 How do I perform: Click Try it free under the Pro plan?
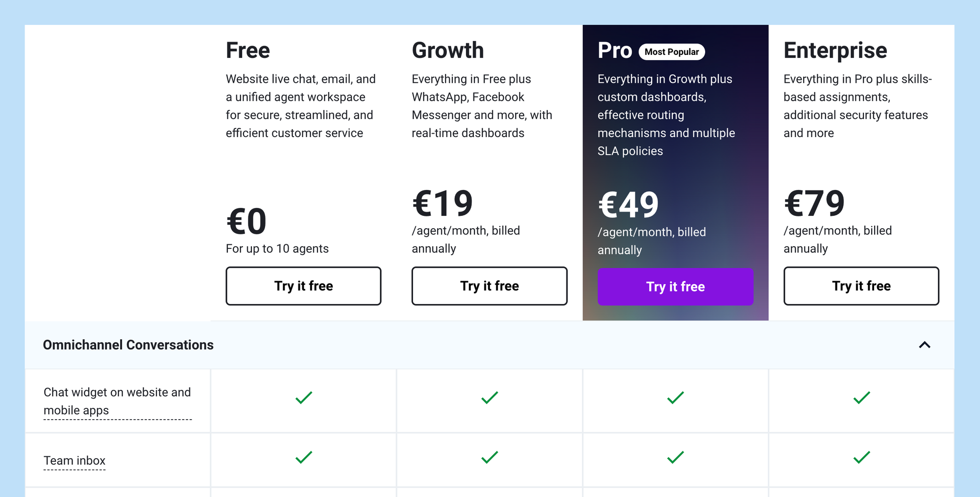(675, 286)
